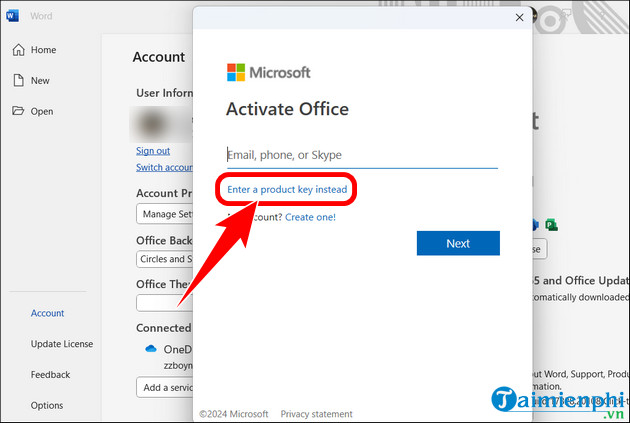Open the Office Theme dropdown

(x=165, y=303)
